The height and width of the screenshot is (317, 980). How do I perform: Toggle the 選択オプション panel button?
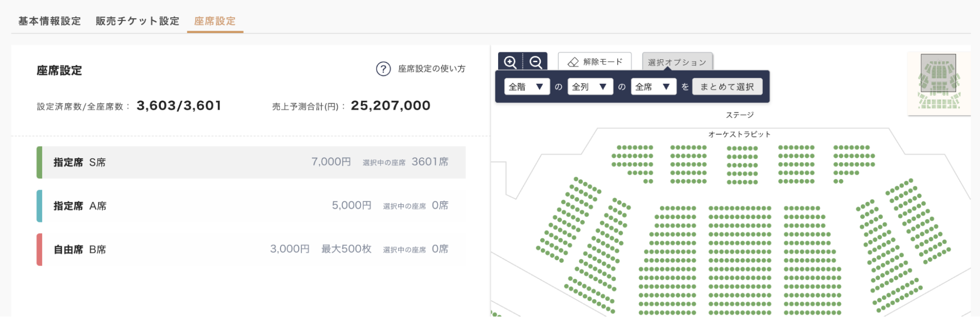click(x=677, y=62)
